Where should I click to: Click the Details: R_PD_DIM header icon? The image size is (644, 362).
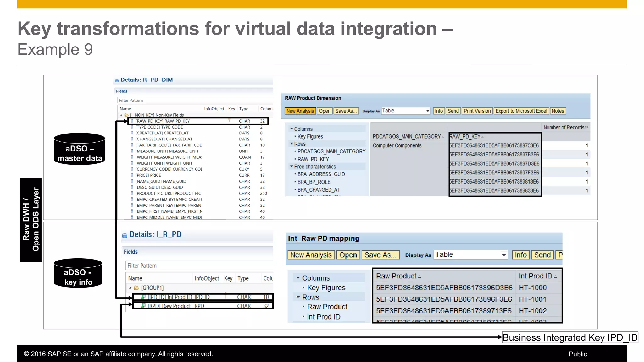pos(117,80)
